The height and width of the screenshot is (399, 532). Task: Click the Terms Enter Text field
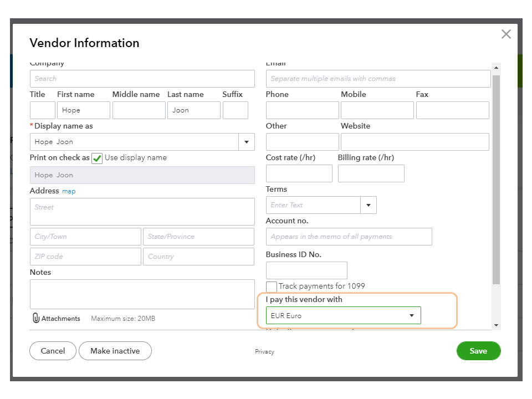[x=313, y=205]
